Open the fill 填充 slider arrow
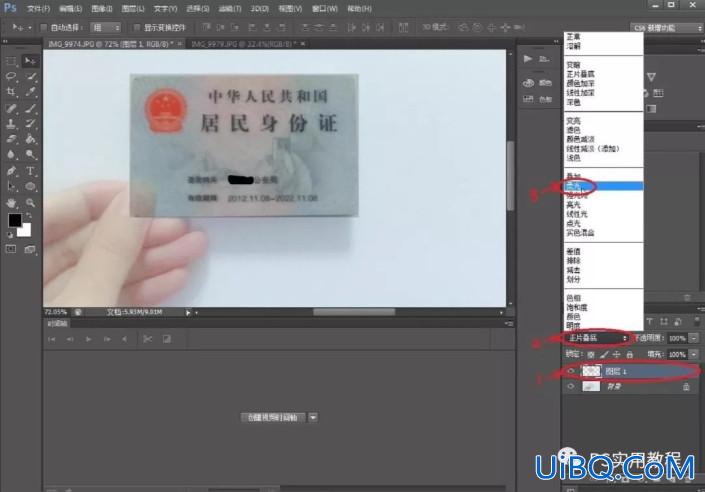Screen dimensions: 705x492 pyautogui.click(x=695, y=355)
